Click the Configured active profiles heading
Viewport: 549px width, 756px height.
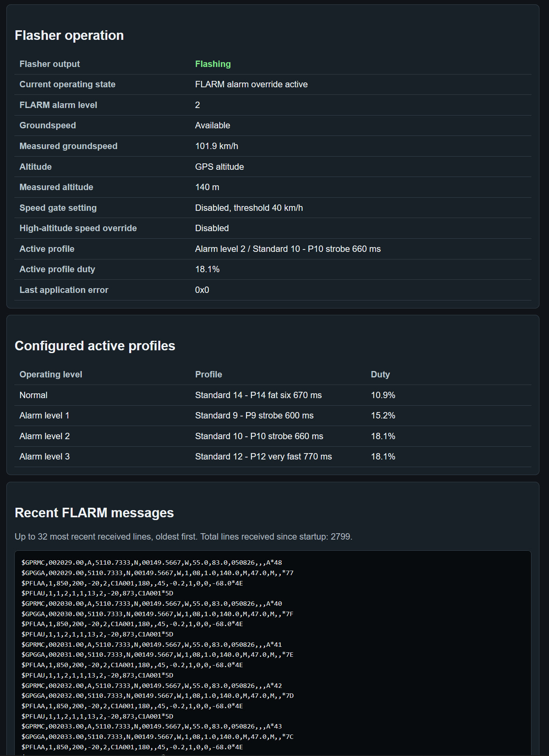(95, 346)
